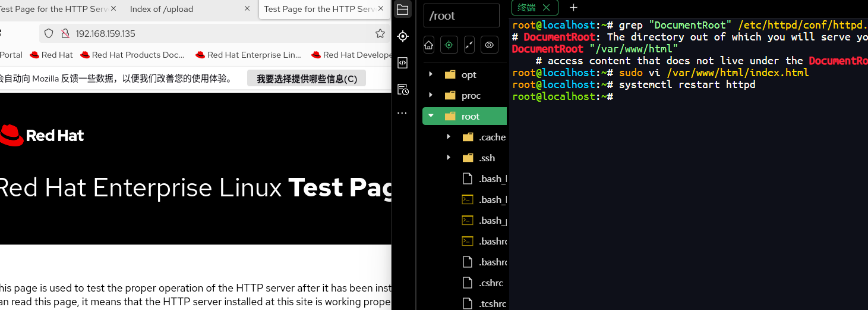
Task: Click the .bash_p script file icon
Action: (x=468, y=220)
